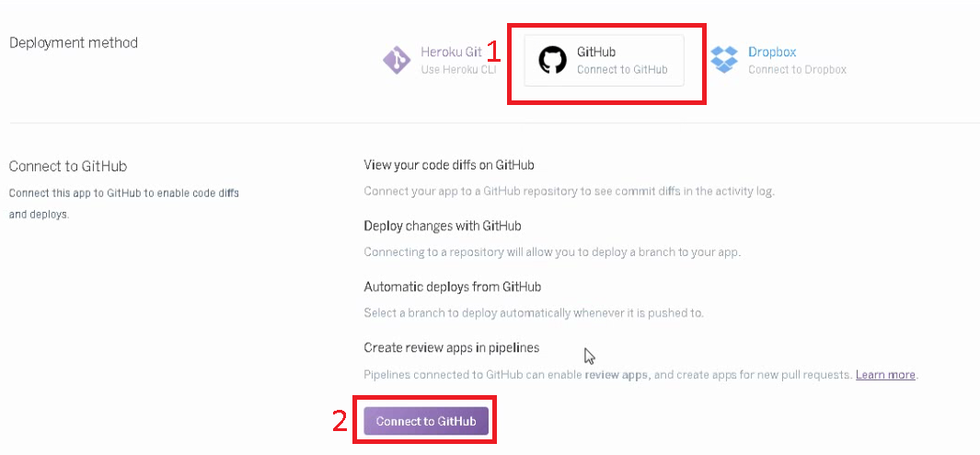Screen dimensions: 980x455
Task: Click the red annotation number 2
Action: click(340, 421)
